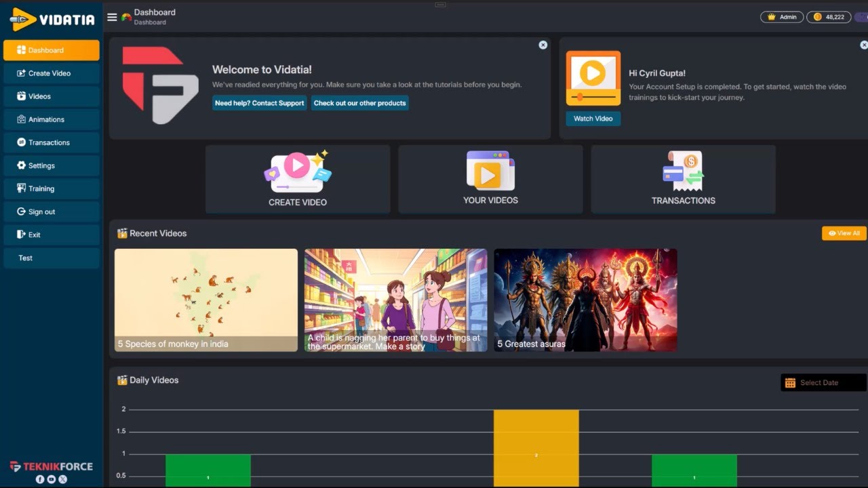Open 5 Species of monkey video
Image resolution: width=868 pixels, height=488 pixels.
point(206,300)
